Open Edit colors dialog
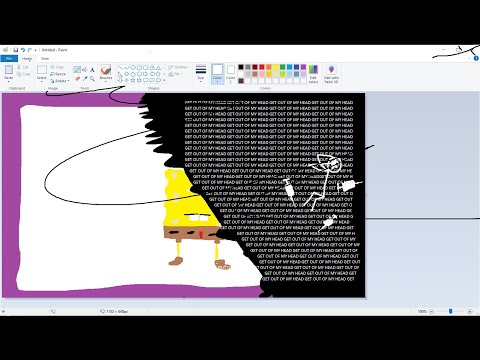The width and height of the screenshot is (480, 360). point(313,73)
